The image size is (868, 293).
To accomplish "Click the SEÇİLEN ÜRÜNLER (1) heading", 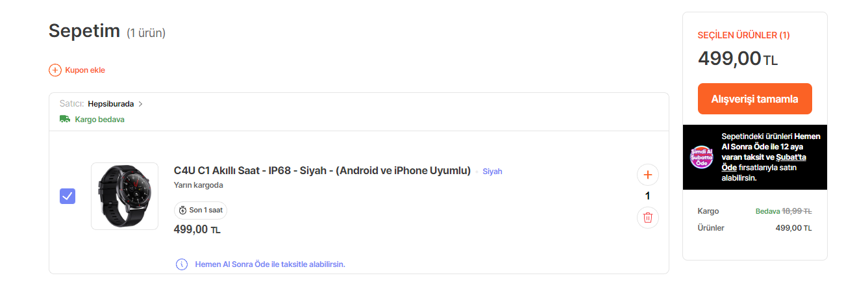I will [743, 35].
